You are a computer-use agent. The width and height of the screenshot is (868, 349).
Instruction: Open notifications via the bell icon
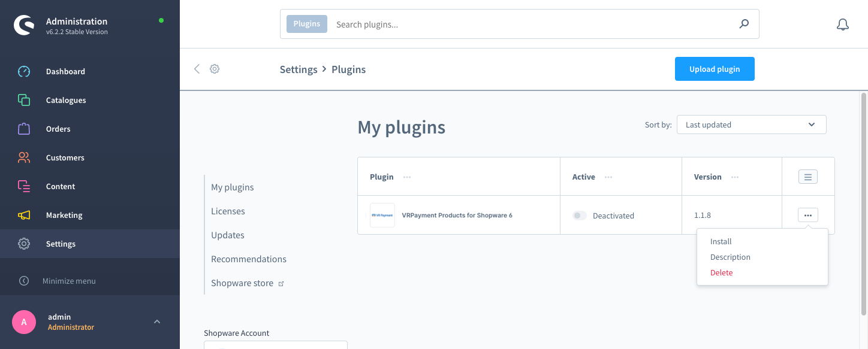(842, 24)
